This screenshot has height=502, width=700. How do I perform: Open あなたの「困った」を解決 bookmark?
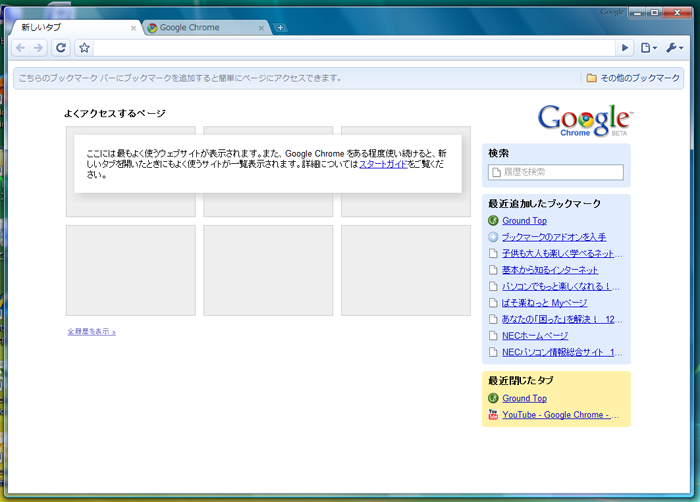pos(562,319)
